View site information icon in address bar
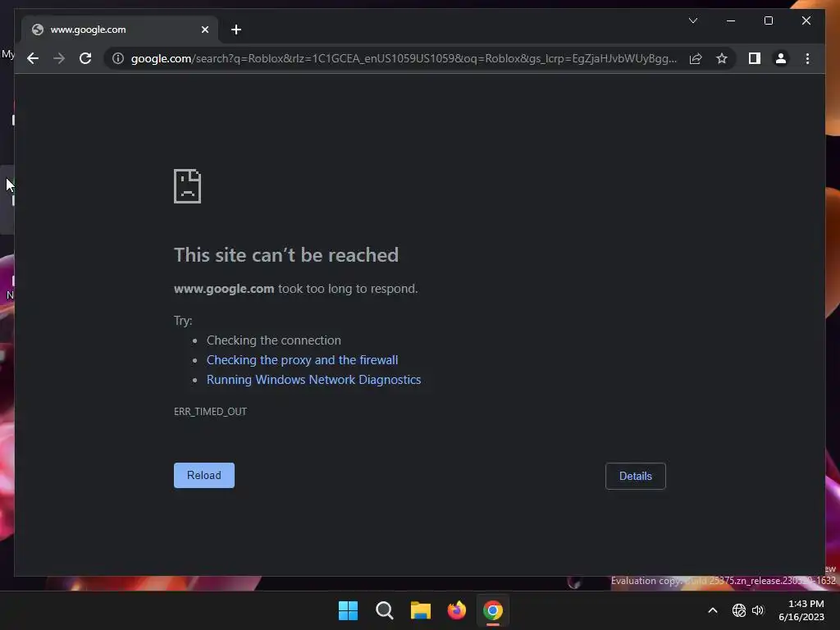 pyautogui.click(x=118, y=58)
